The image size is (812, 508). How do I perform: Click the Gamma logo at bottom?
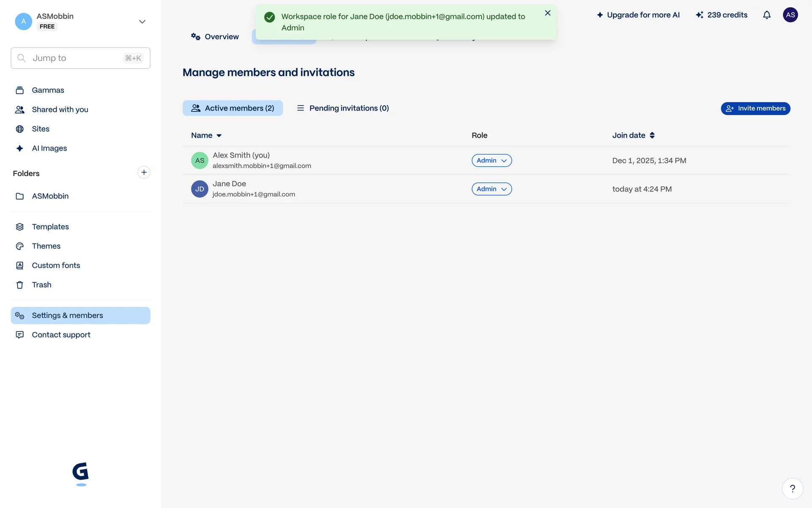click(x=80, y=473)
